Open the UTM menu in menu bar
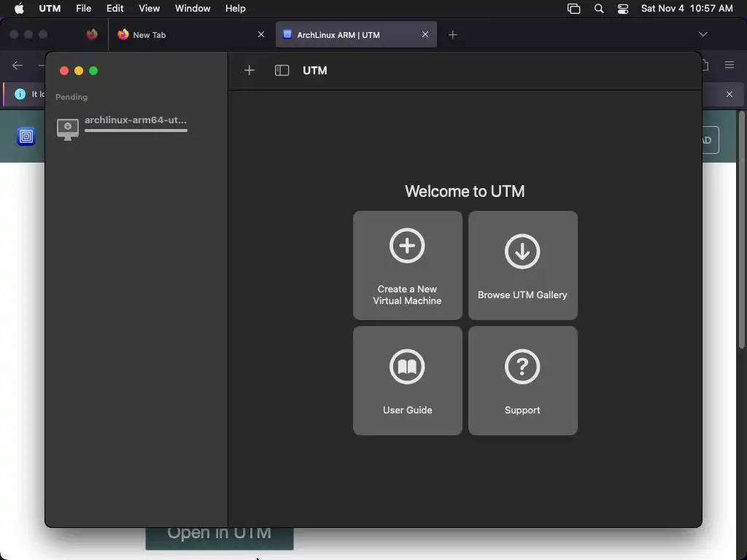 50,9
